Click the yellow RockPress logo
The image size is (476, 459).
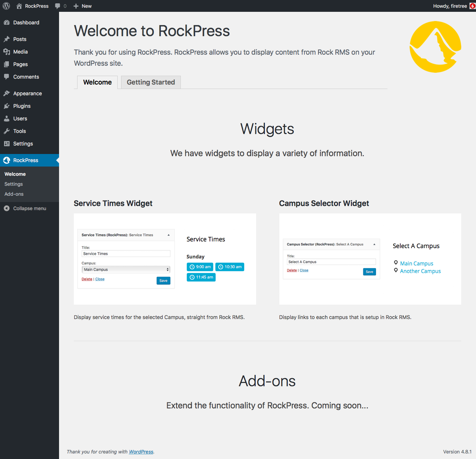point(435,47)
